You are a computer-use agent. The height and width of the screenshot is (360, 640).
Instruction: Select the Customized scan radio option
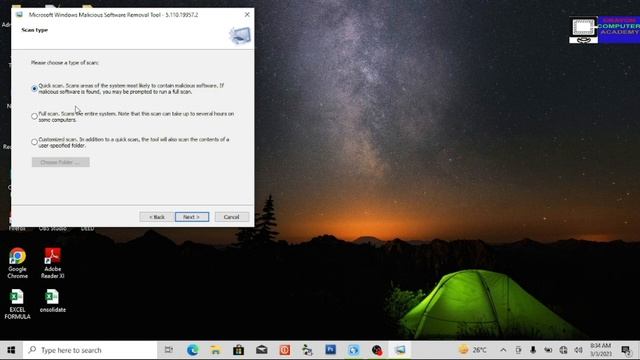coord(34,142)
